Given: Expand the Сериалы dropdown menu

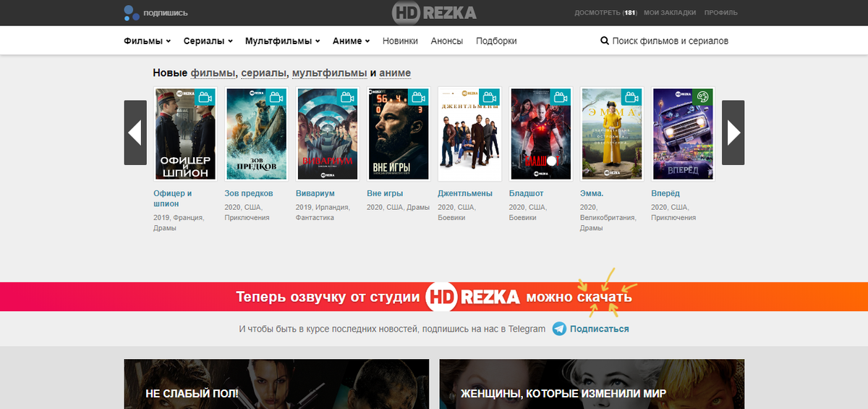Looking at the screenshot, I should pyautogui.click(x=208, y=41).
